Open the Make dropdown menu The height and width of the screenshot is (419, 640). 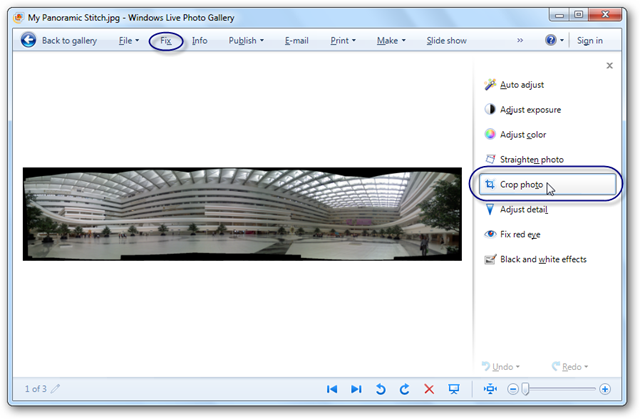pos(391,40)
